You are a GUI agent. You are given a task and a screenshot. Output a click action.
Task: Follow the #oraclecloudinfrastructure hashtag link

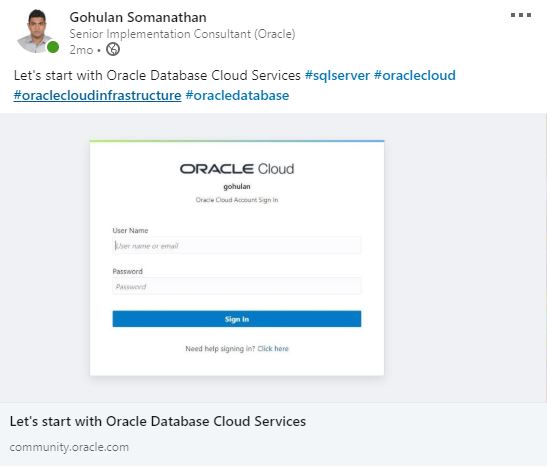97,96
